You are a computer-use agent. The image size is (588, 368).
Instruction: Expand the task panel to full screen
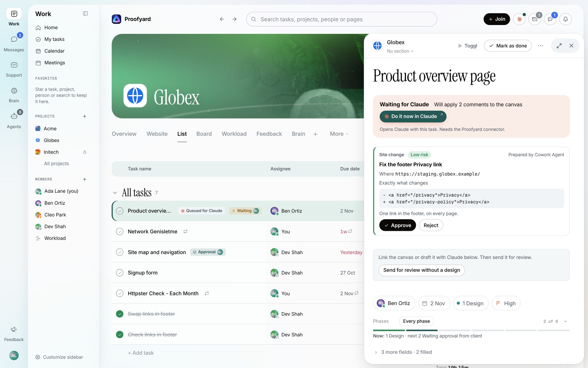pos(559,46)
